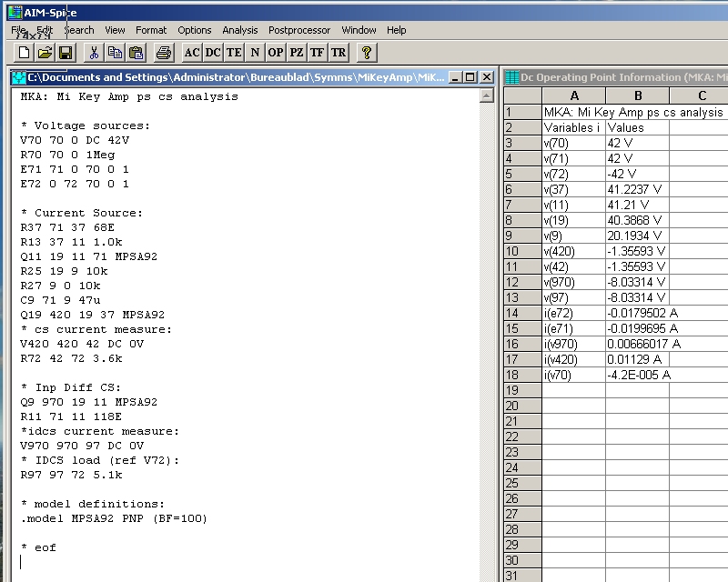
Task: Print using the printer icon
Action: [x=164, y=53]
